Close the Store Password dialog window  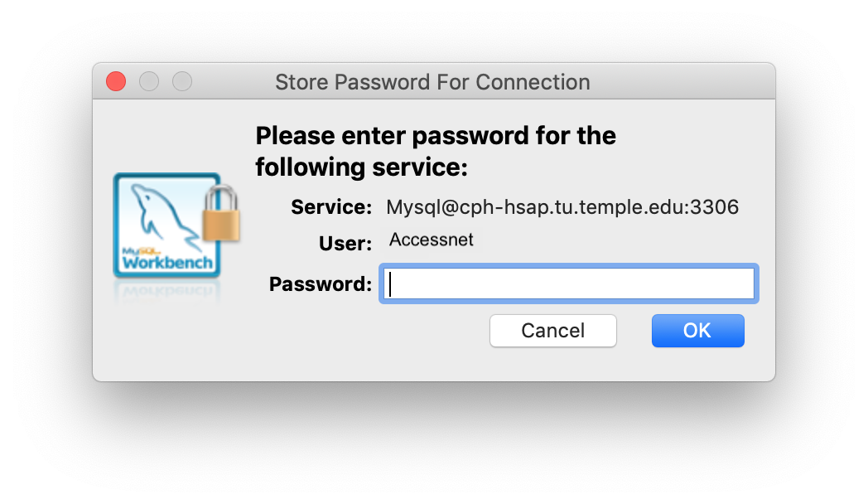coord(116,81)
